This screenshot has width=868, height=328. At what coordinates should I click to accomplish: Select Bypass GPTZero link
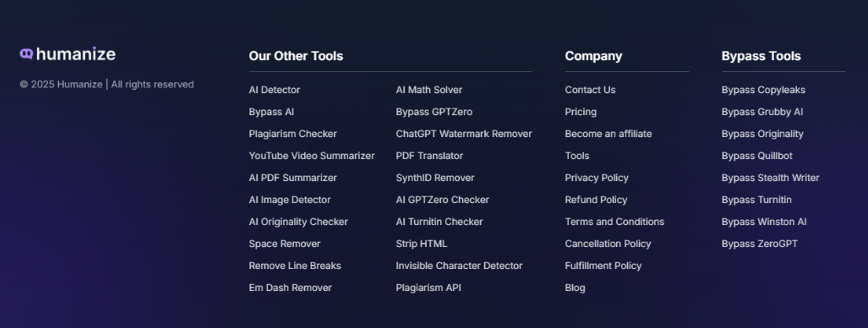tap(434, 112)
